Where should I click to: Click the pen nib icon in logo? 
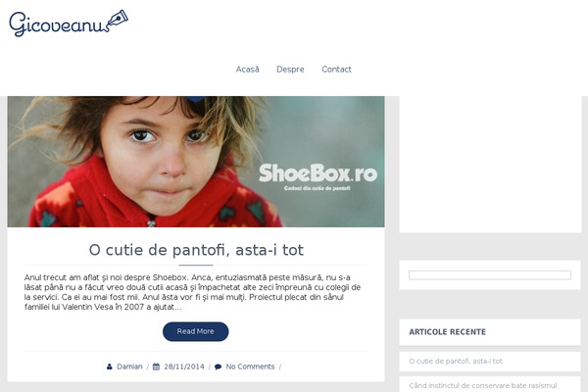pyautogui.click(x=119, y=19)
